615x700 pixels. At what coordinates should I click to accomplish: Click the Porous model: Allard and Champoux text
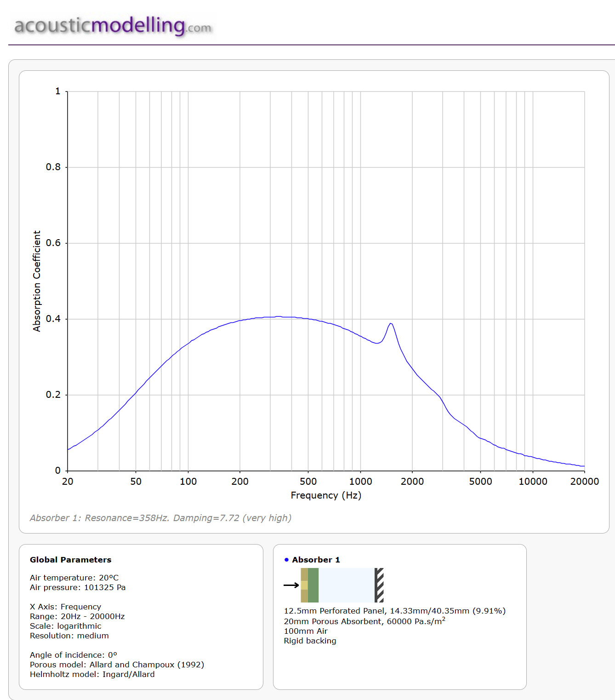pos(117,665)
